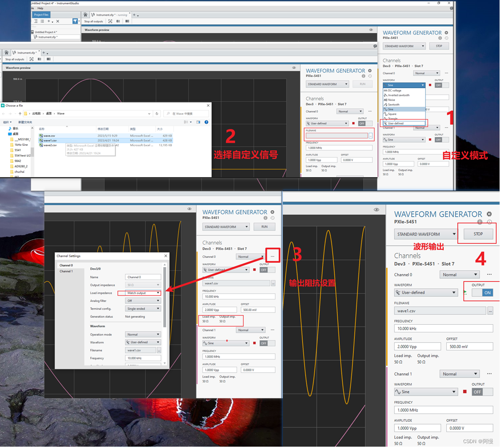Toggle Channel 1 output switch below the open waveform list

coord(441,140)
